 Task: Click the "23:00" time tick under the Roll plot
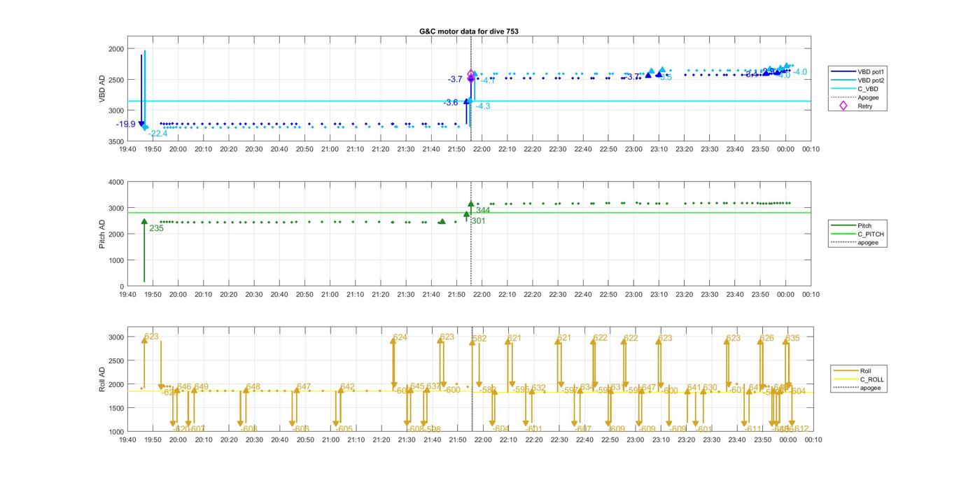click(x=635, y=440)
